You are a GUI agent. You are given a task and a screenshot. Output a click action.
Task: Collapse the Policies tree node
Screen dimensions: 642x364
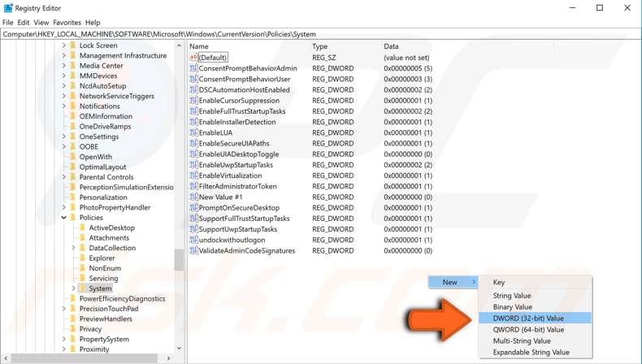[64, 218]
